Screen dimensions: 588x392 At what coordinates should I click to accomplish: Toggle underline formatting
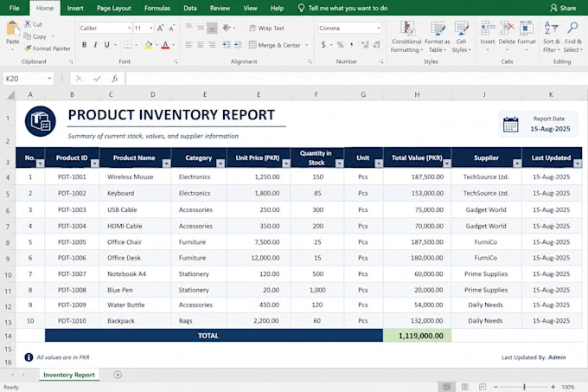(x=107, y=45)
